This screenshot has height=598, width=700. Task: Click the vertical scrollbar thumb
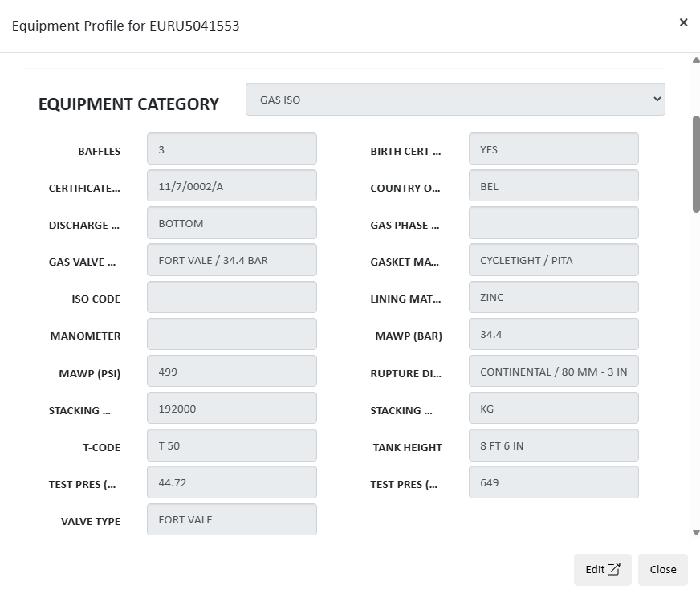click(695, 165)
